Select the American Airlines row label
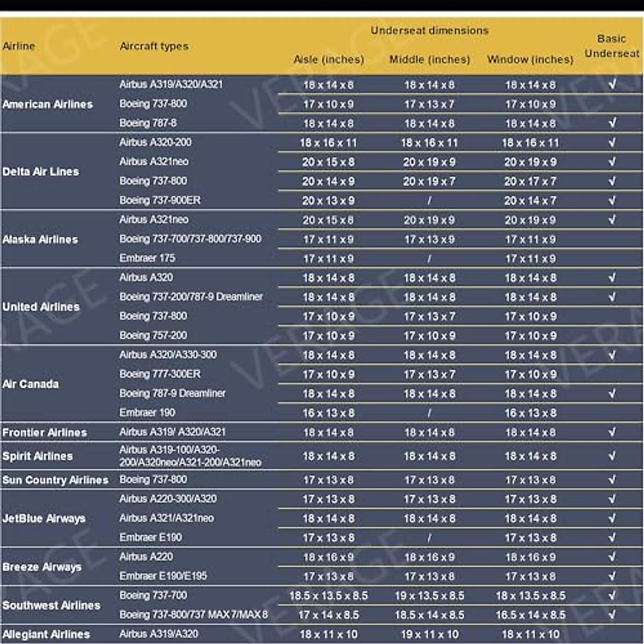This screenshot has height=644, width=644. [48, 104]
